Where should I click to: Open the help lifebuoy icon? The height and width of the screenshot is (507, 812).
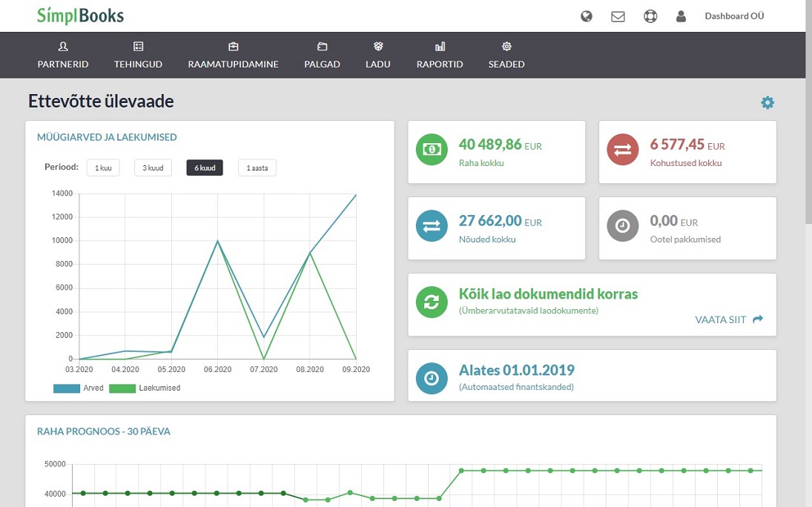tap(650, 16)
